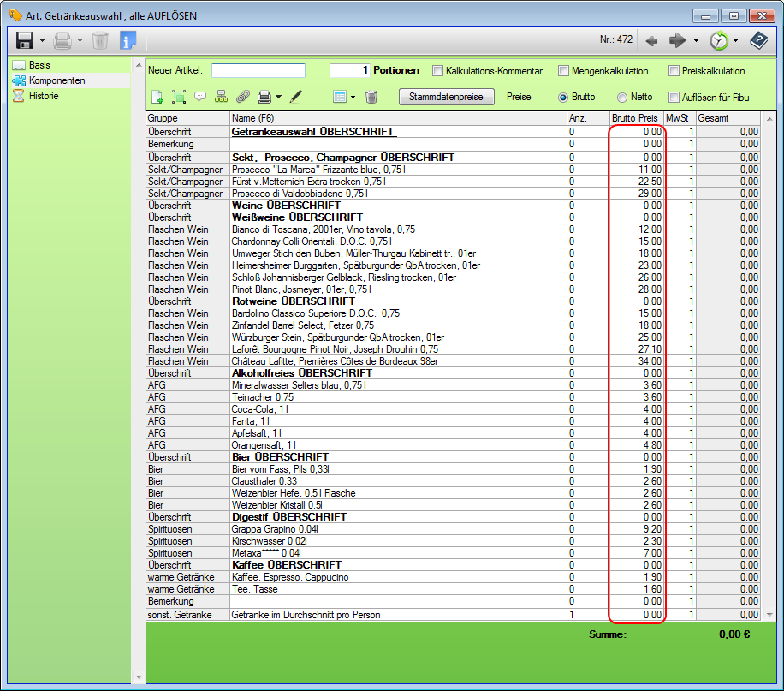Click the help book icon

coord(758,40)
